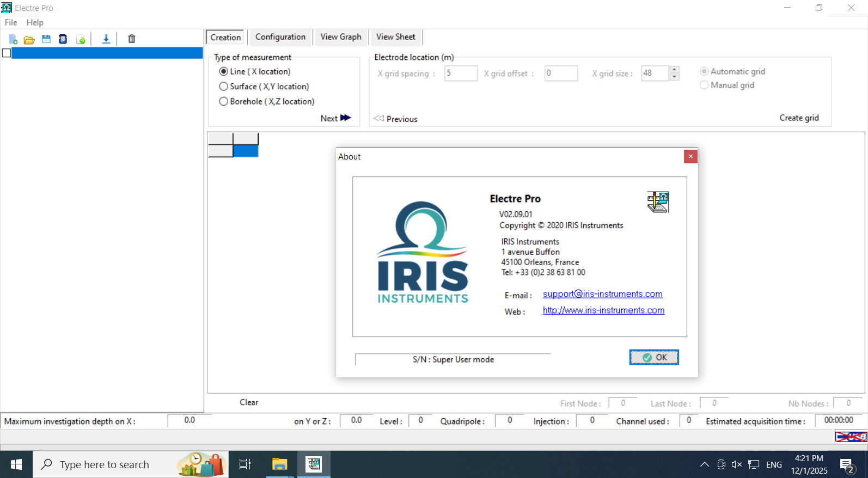868x478 pixels.
Task: Click the ENG language indicator in tray
Action: [774, 464]
